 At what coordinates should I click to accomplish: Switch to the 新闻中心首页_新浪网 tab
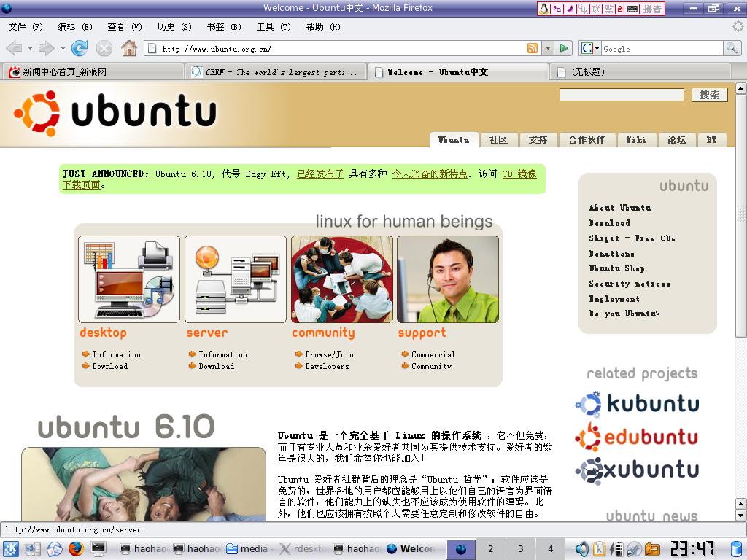(x=93, y=72)
